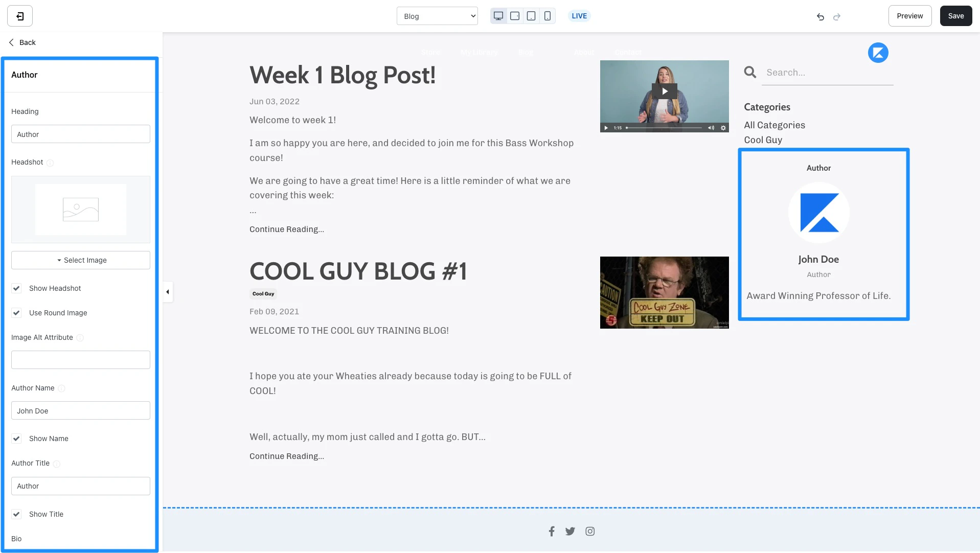The height and width of the screenshot is (553, 980).
Task: Select the desktop preview icon
Action: tap(497, 16)
